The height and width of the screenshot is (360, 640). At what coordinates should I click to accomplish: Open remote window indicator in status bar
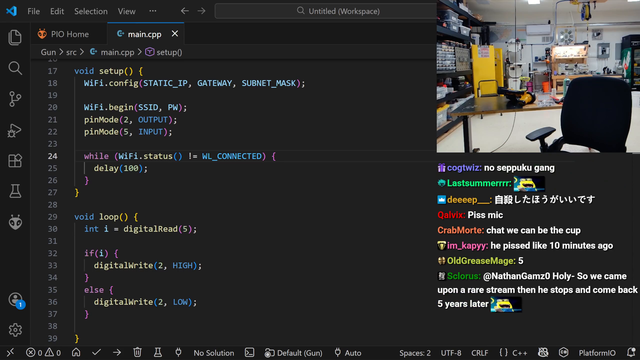10,353
